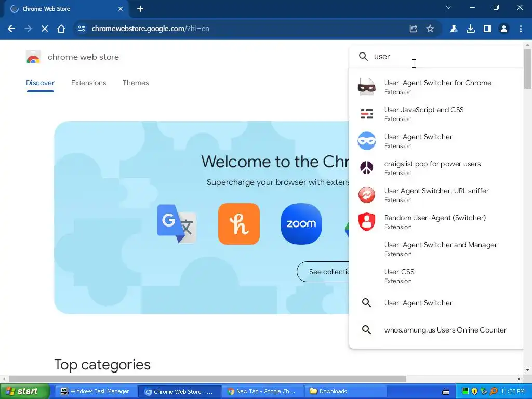Toggle the side panel icon

pos(487,29)
